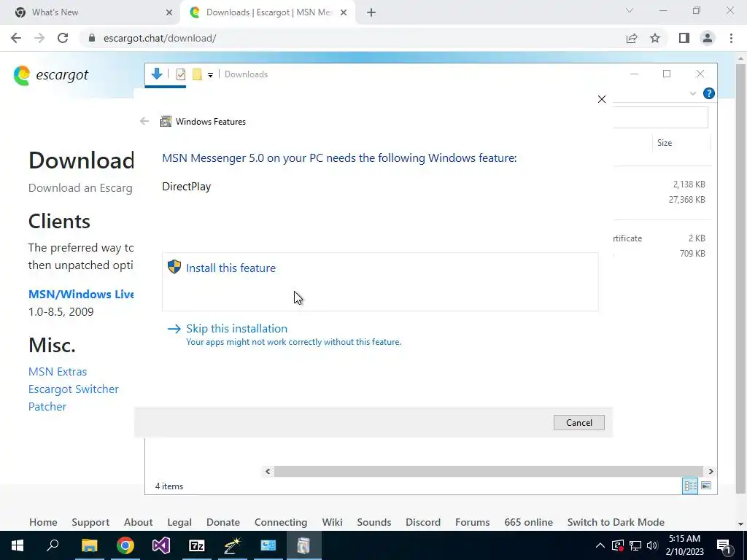The width and height of the screenshot is (747, 560).
Task: Expand the Explorer ribbon chevron
Action: click(693, 94)
